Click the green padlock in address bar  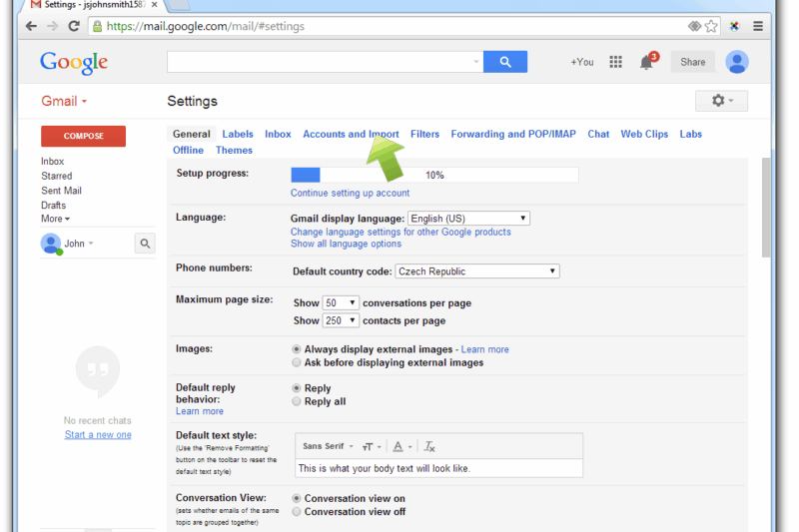[97, 27]
